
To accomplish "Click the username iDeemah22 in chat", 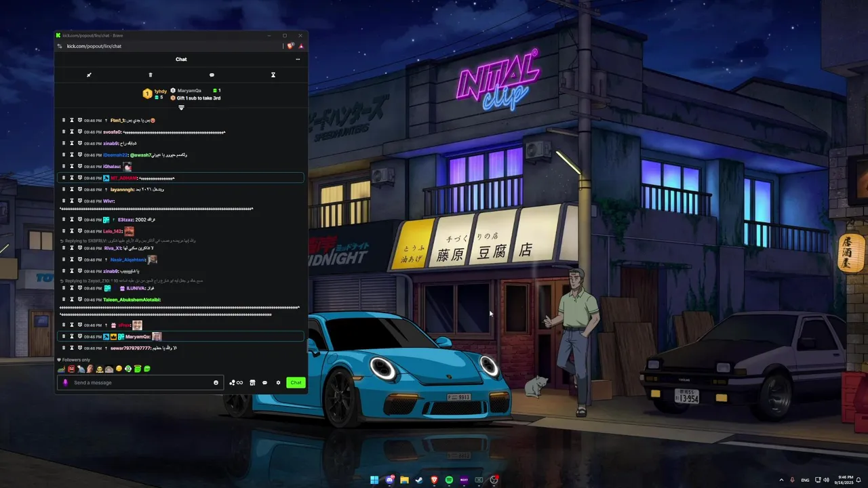I will 115,155.
